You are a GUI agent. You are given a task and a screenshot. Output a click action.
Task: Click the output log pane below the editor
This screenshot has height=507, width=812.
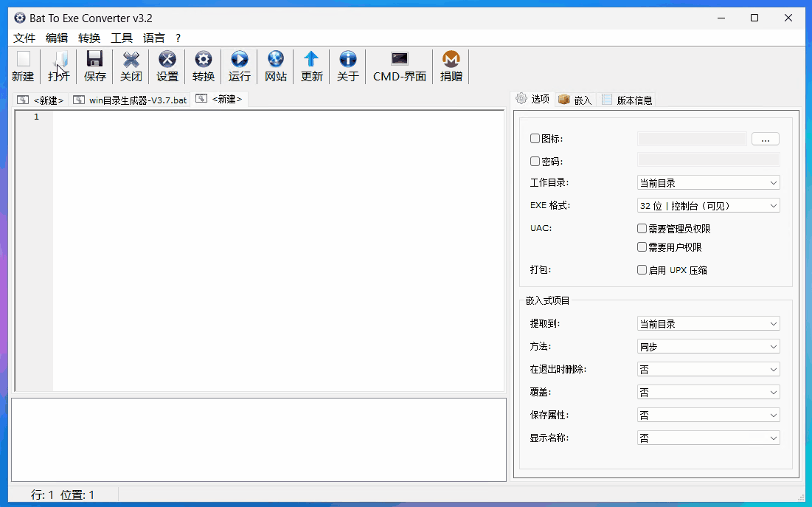(258, 440)
